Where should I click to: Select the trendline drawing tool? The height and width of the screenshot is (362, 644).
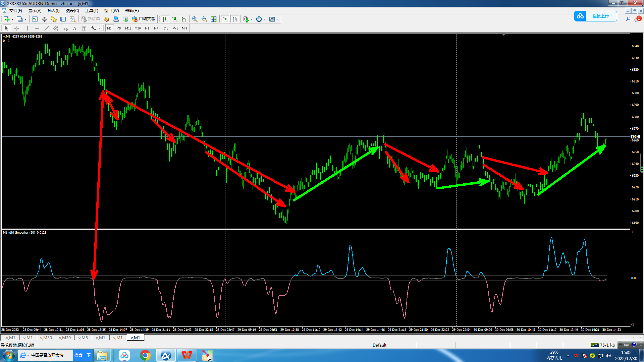(46, 28)
